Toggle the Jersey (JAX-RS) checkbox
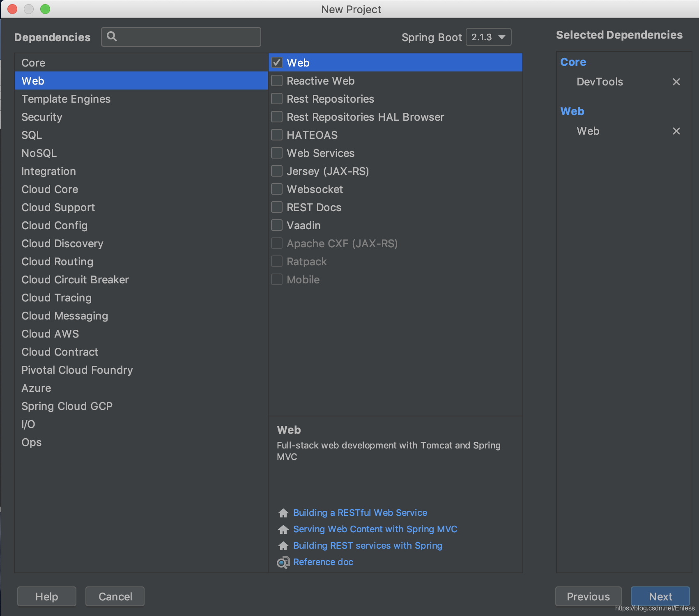699x616 pixels. click(277, 171)
